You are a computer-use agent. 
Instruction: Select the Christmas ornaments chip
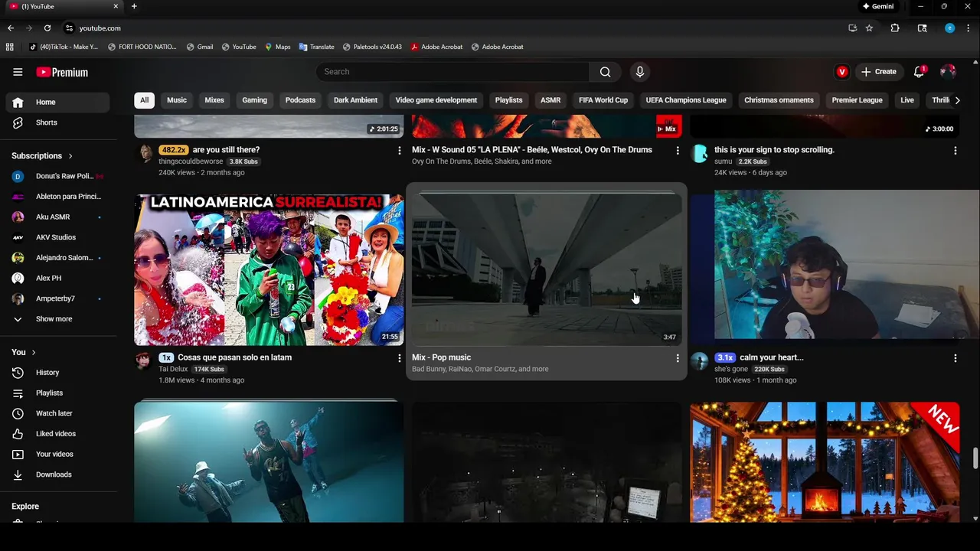pyautogui.click(x=779, y=100)
